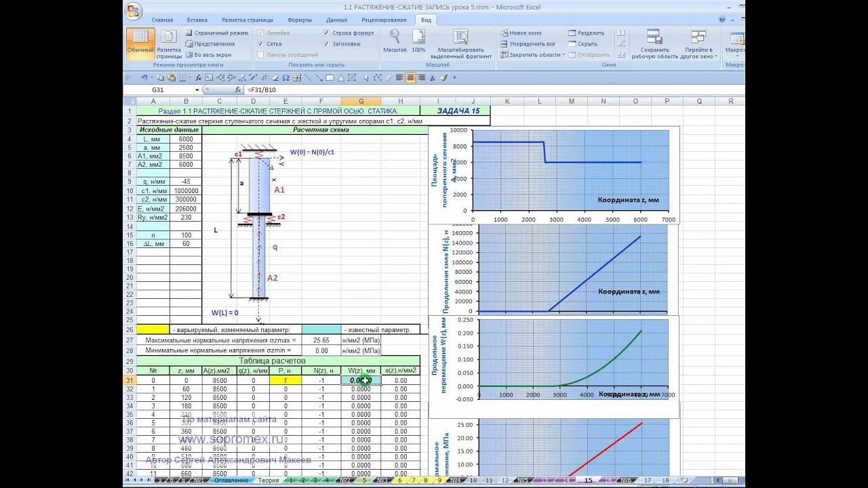The height and width of the screenshot is (488, 868).
Task: Toggle the Заголовки headings checkbox
Action: point(342,43)
